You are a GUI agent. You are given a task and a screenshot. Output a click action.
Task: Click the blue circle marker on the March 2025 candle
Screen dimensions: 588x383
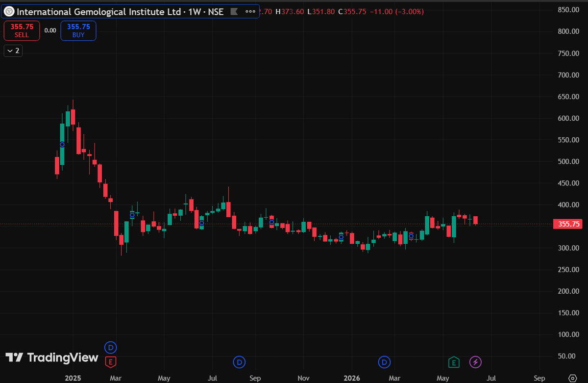coord(132,215)
